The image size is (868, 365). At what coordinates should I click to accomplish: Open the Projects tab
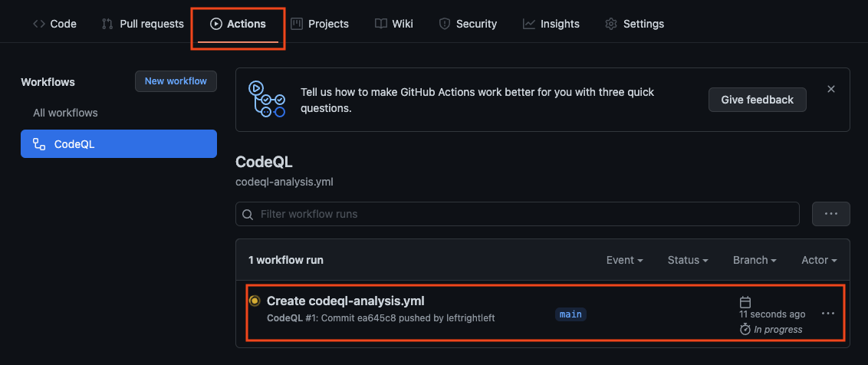pyautogui.click(x=320, y=24)
